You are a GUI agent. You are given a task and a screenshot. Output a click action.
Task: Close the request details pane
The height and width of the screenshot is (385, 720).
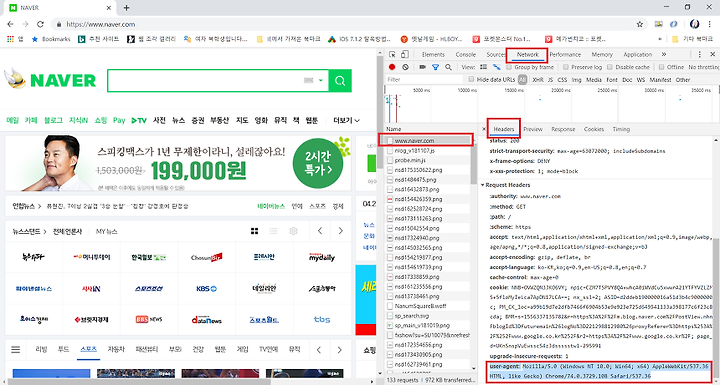[484, 129]
